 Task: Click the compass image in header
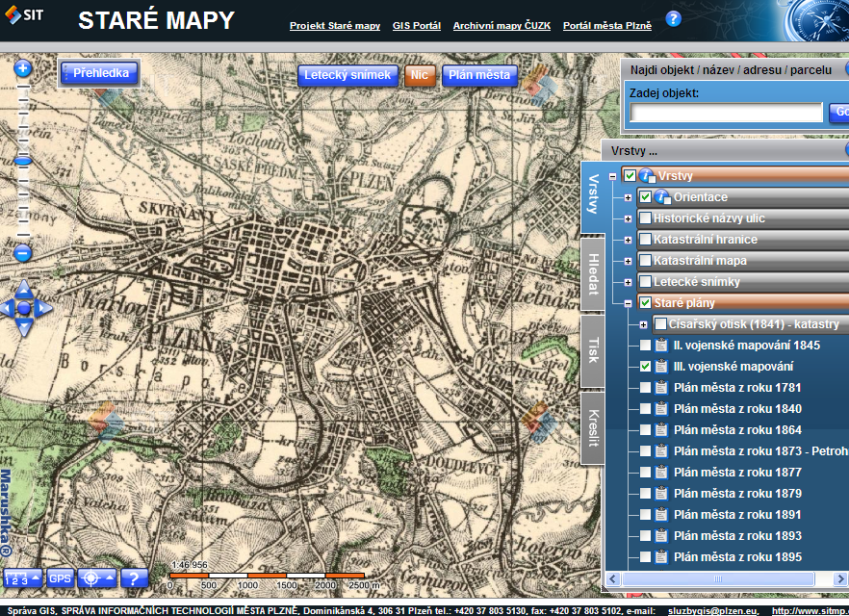[816, 20]
